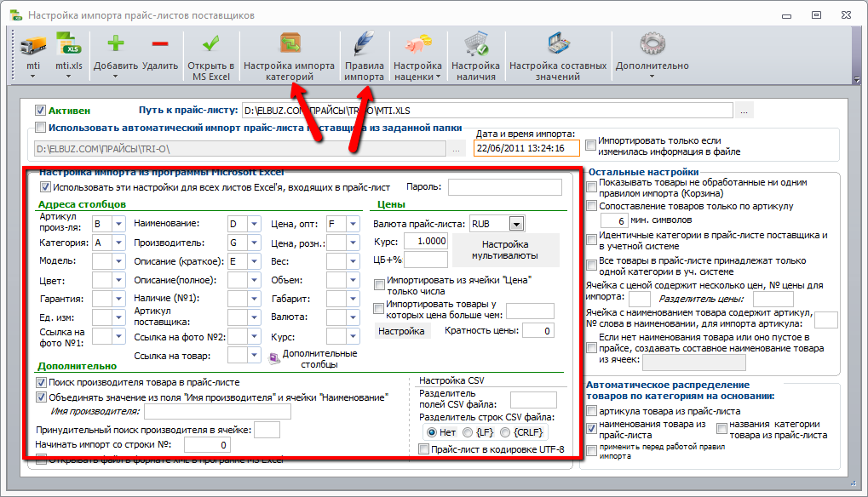Select the mti truck supplier icon
The width and height of the screenshot is (868, 497).
(x=33, y=45)
